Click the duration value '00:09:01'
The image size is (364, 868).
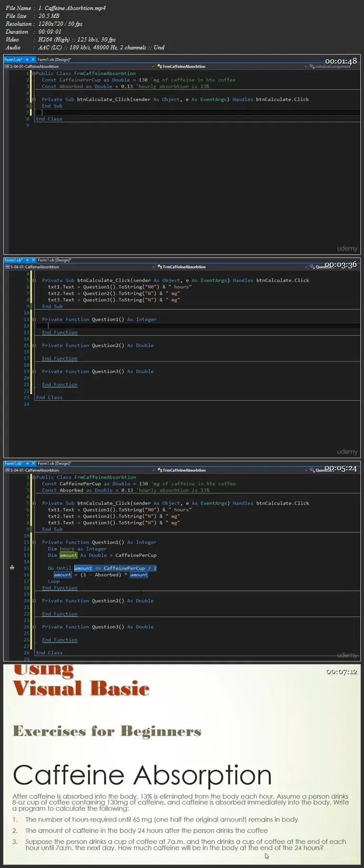(x=49, y=32)
